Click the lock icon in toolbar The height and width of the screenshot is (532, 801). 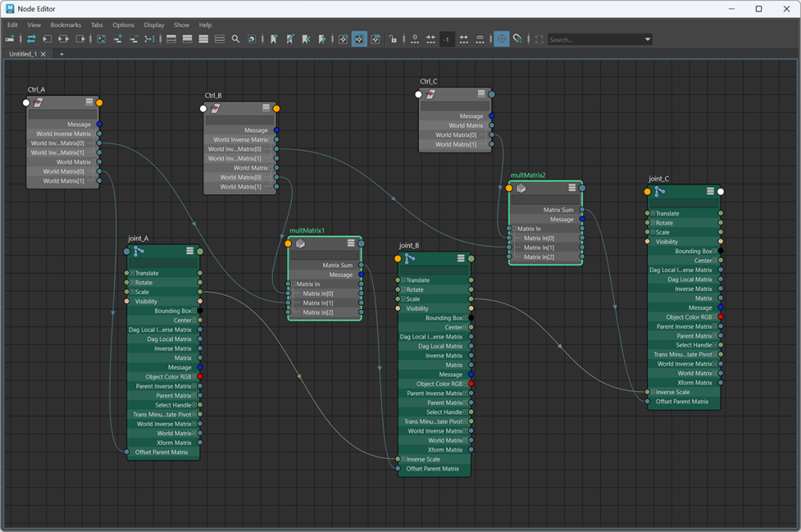click(x=393, y=39)
